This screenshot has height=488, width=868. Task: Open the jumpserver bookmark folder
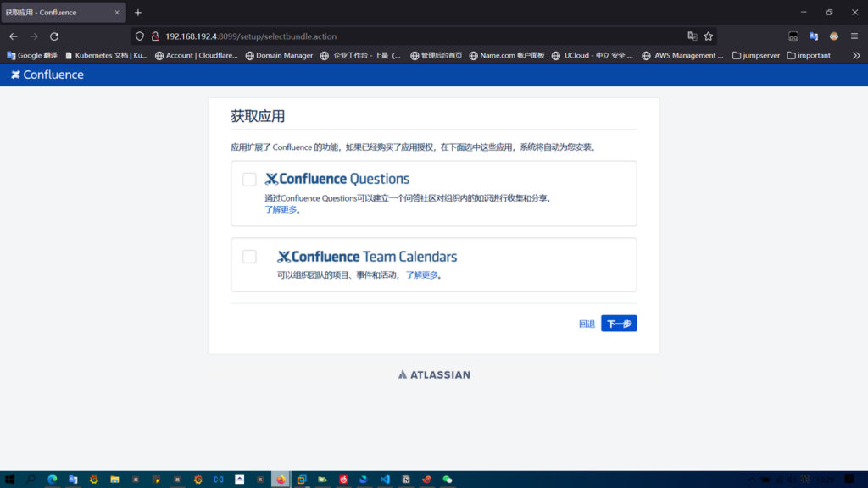click(754, 56)
